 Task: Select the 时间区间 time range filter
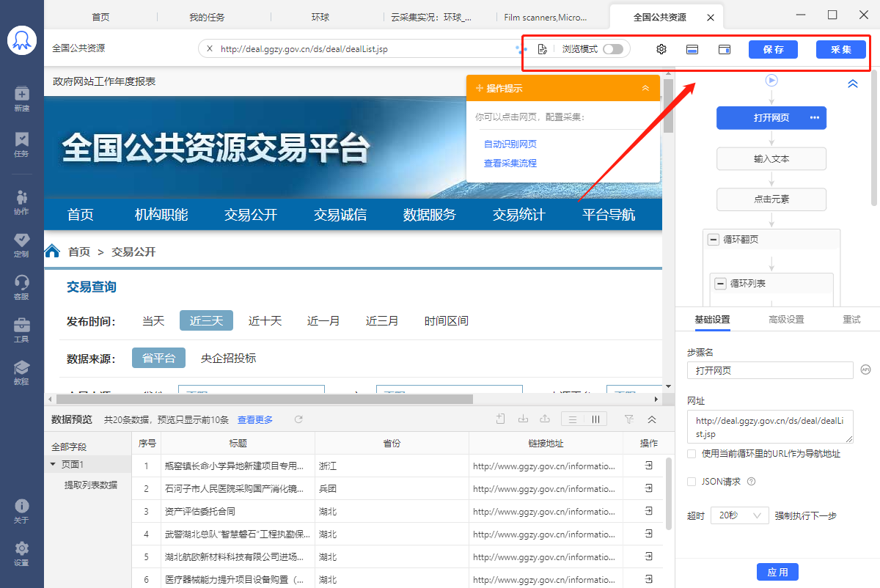(x=447, y=320)
